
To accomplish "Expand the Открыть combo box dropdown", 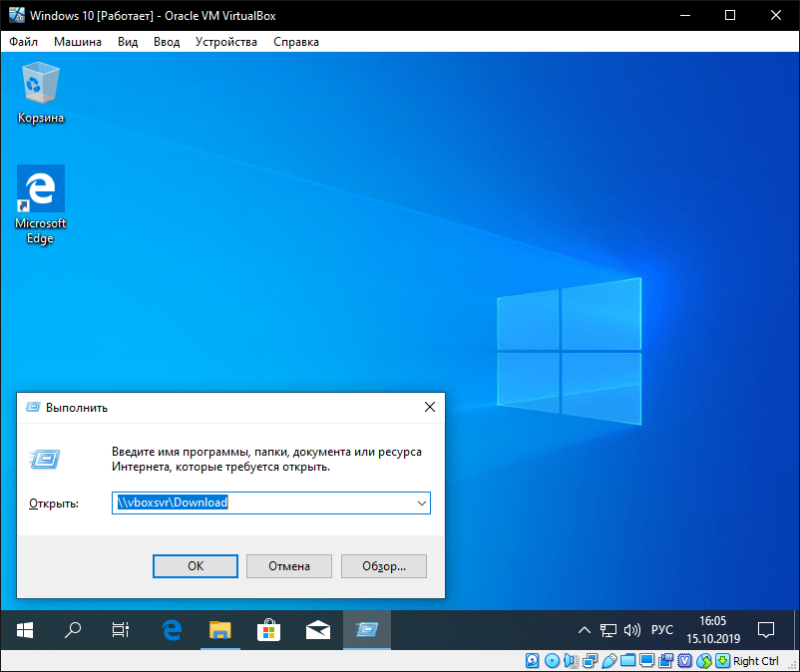I will (x=422, y=504).
